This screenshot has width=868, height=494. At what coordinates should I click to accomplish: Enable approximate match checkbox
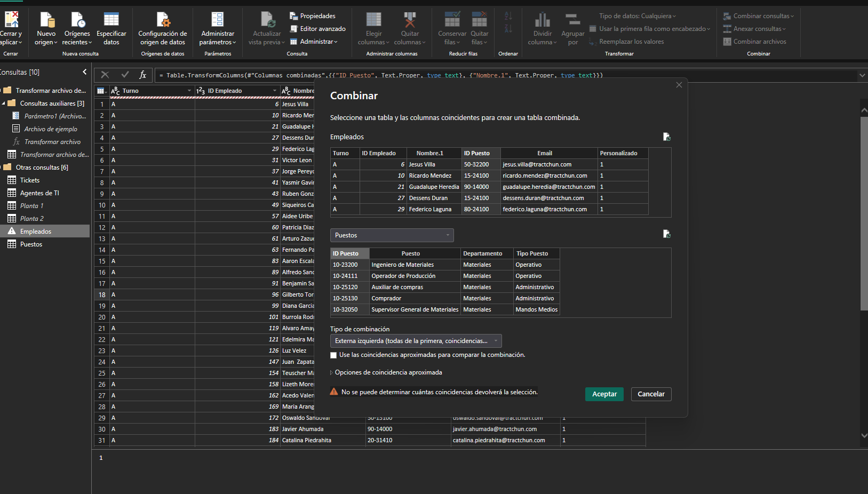click(333, 355)
